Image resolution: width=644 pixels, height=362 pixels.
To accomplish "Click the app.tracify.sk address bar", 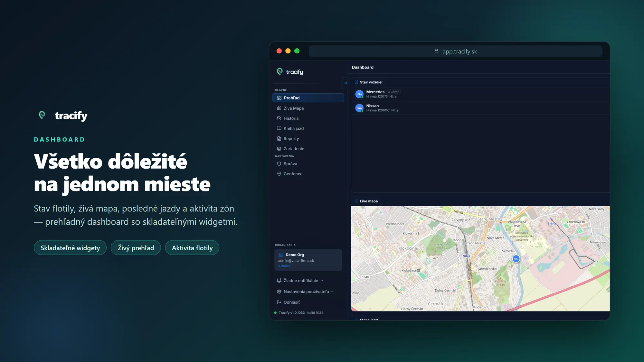I will point(455,51).
